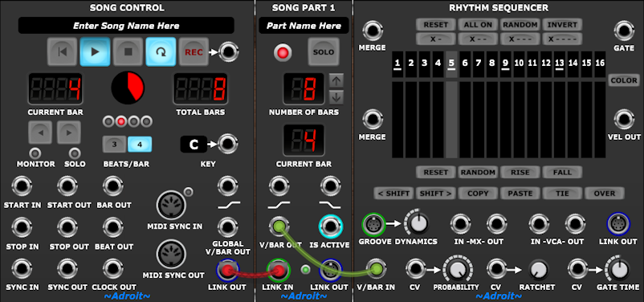Click the top RANDOM button above the steps
This screenshot has height=302, width=644.
520,25
